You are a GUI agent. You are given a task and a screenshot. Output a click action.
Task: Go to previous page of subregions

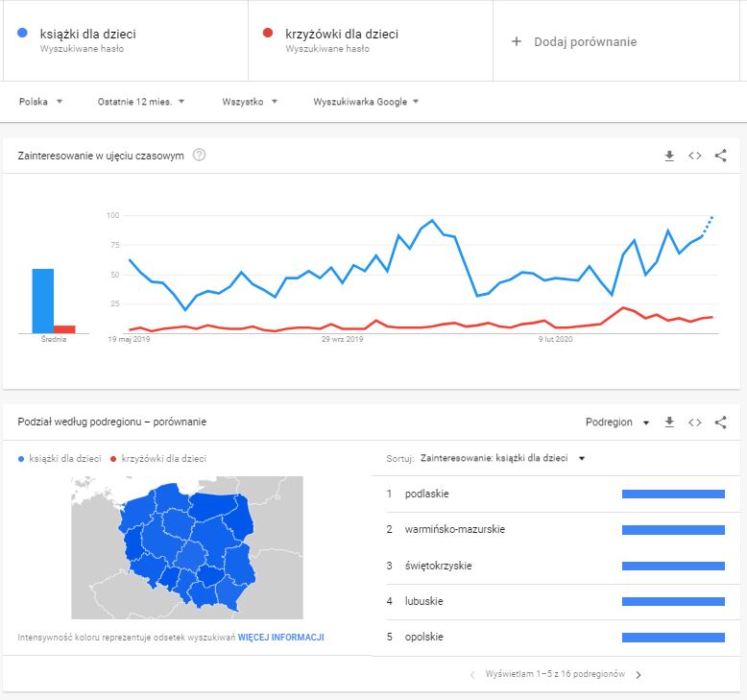472,674
